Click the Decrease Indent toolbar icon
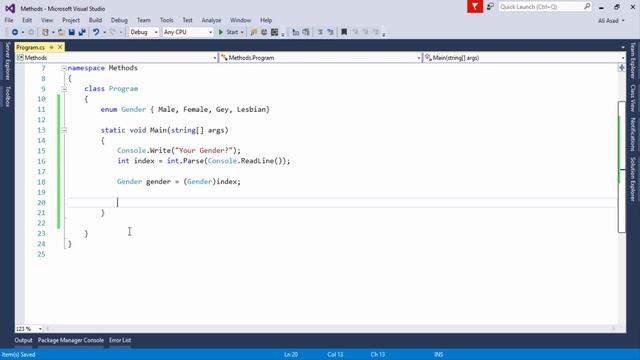Screen dimensions: 640x360 [296, 32]
